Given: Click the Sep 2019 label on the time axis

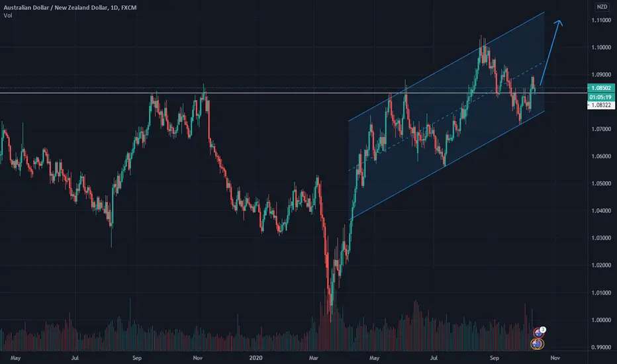Looking at the screenshot, I should (136, 358).
